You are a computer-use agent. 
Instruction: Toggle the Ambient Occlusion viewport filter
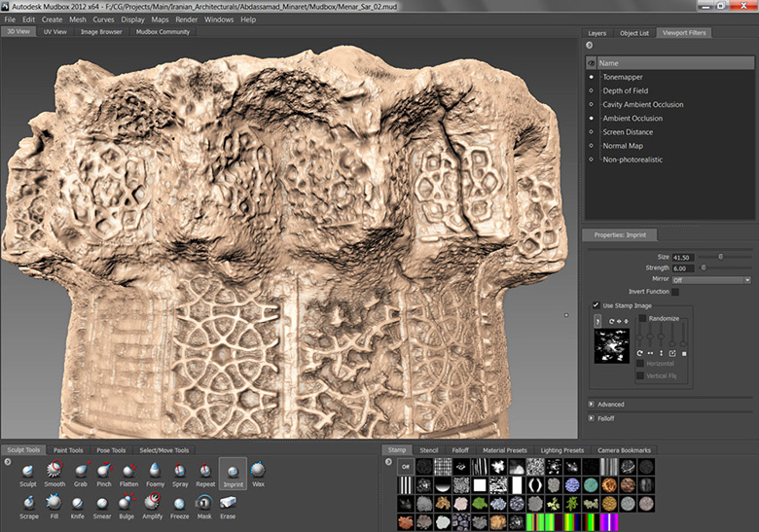591,118
